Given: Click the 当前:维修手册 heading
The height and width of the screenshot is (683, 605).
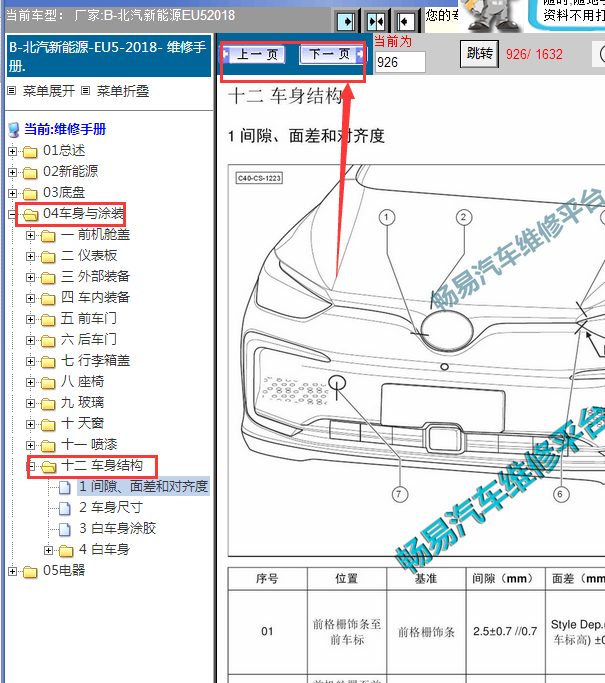Looking at the screenshot, I should pos(65,129).
